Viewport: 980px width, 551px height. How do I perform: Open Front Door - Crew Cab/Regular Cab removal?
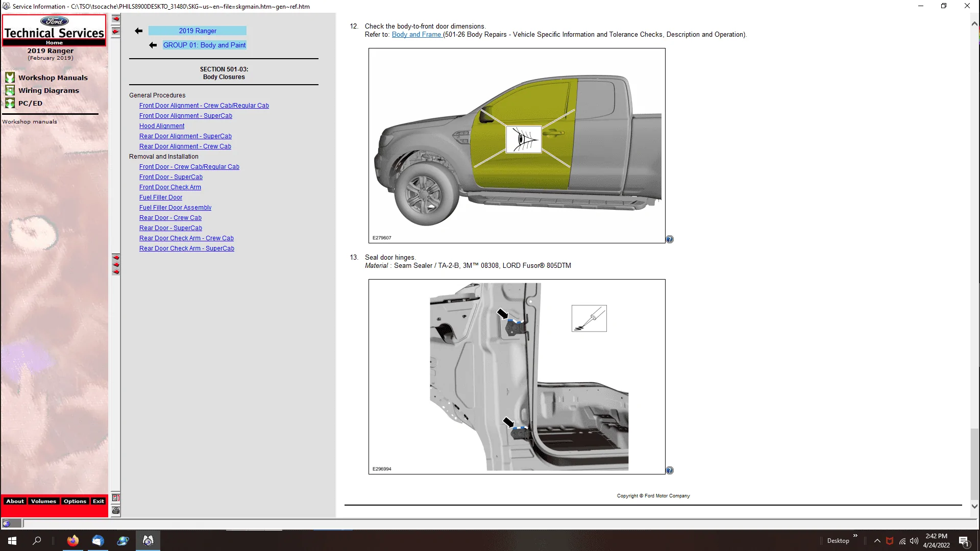click(x=189, y=167)
